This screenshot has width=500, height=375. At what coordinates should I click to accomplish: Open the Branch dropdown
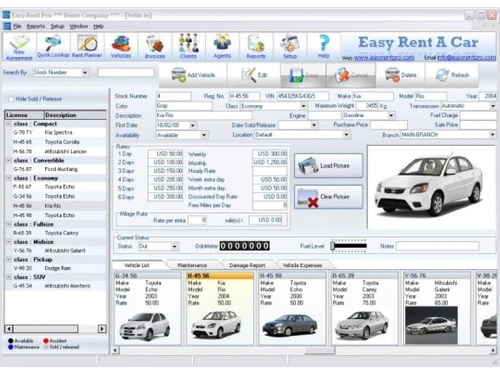pyautogui.click(x=493, y=135)
